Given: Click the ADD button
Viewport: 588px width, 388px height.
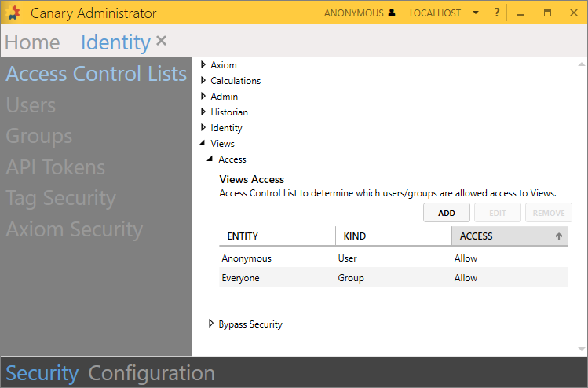Looking at the screenshot, I should pyautogui.click(x=446, y=213).
